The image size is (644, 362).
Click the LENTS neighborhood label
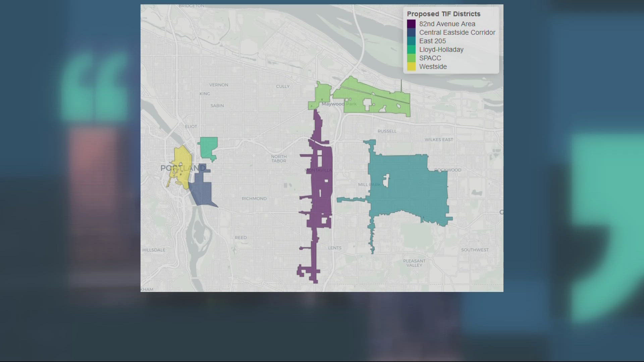point(334,248)
